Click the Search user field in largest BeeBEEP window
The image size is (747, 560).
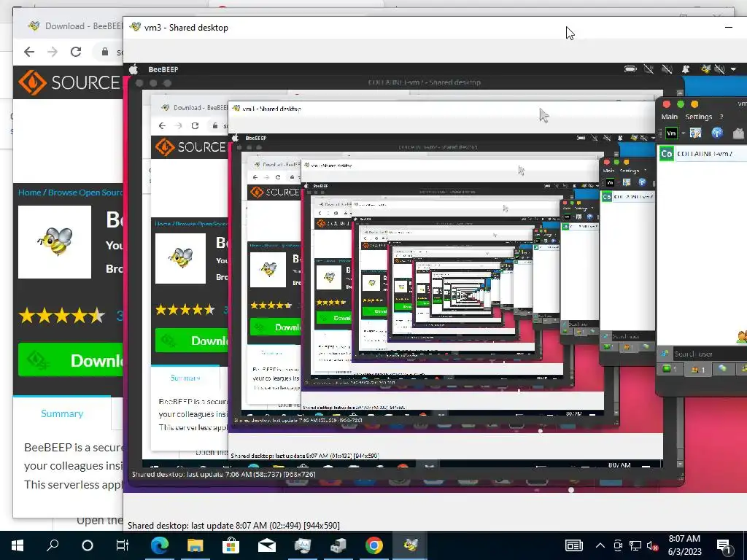pos(710,354)
